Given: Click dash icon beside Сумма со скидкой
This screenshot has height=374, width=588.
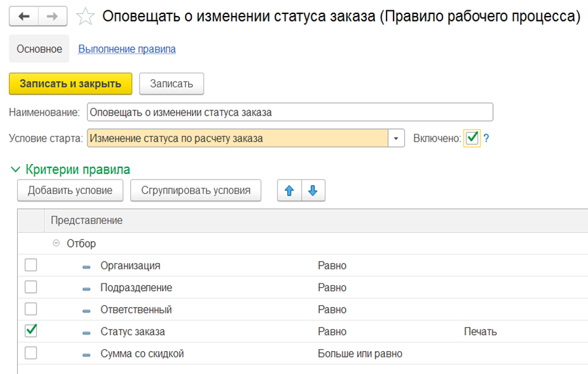Looking at the screenshot, I should pyautogui.click(x=87, y=354).
